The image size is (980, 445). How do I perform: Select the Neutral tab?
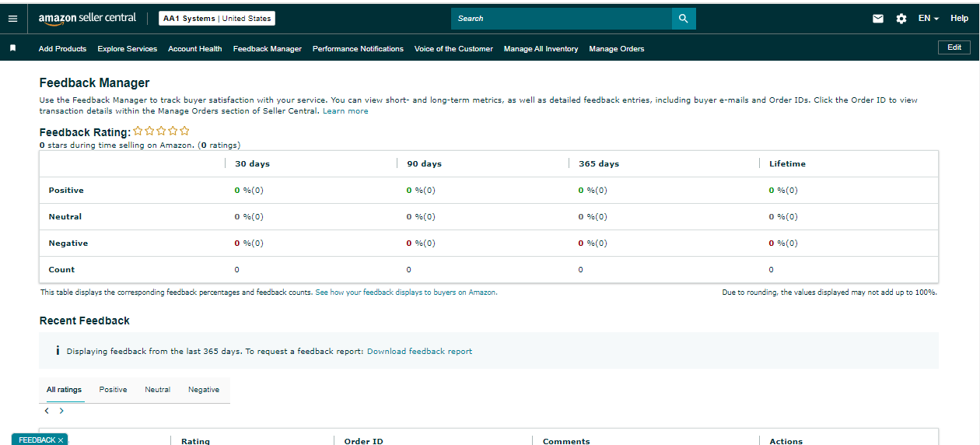coord(157,390)
